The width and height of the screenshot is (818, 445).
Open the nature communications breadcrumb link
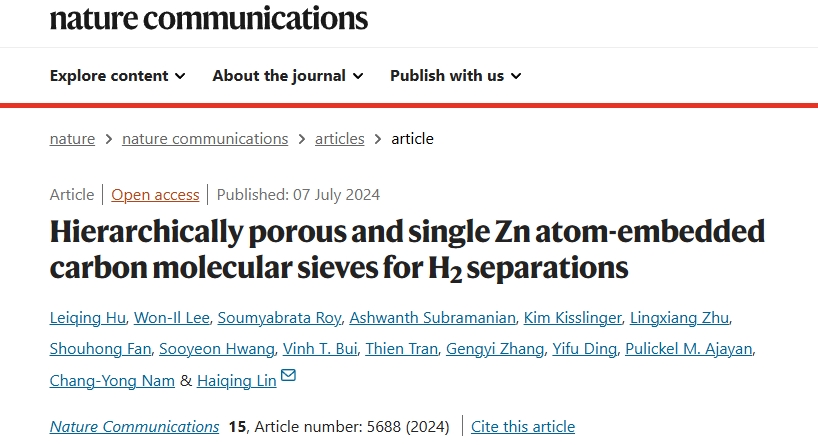[x=205, y=139]
